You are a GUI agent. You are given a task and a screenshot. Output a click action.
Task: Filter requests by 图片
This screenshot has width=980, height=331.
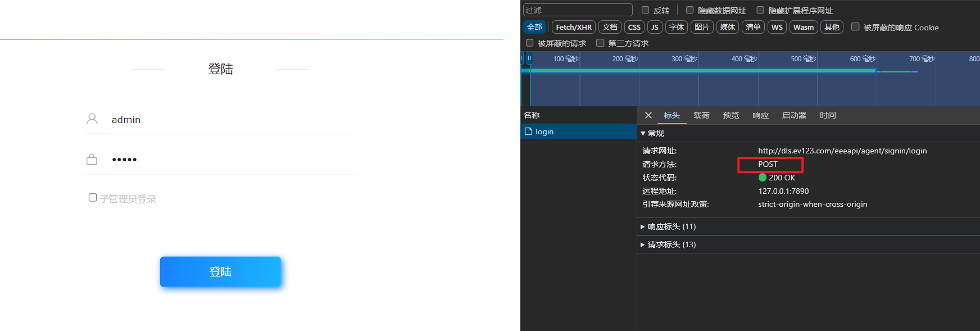coord(702,27)
